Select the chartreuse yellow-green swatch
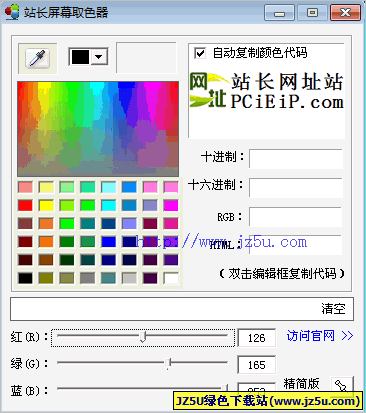 (x=67, y=205)
